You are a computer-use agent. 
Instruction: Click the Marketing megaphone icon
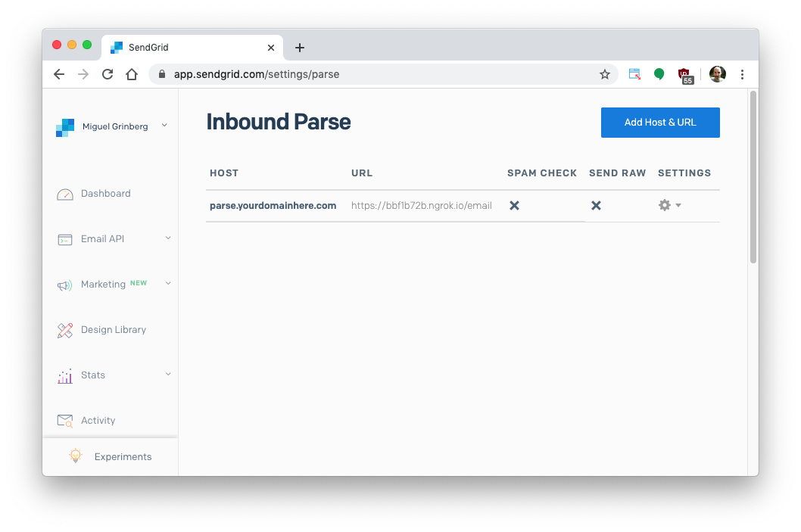(x=65, y=285)
